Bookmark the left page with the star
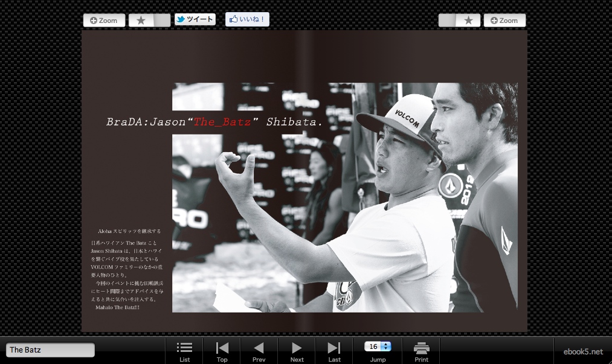The height and width of the screenshot is (364, 612). pos(141,21)
